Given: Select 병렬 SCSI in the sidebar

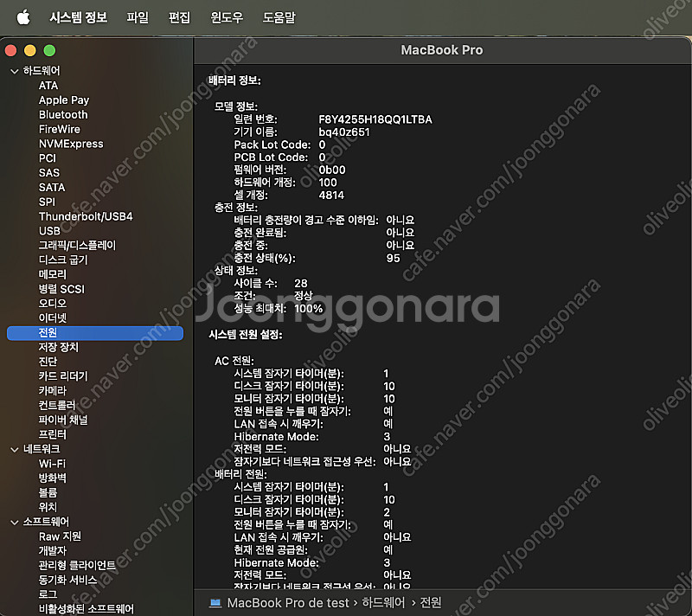Looking at the screenshot, I should (x=61, y=289).
